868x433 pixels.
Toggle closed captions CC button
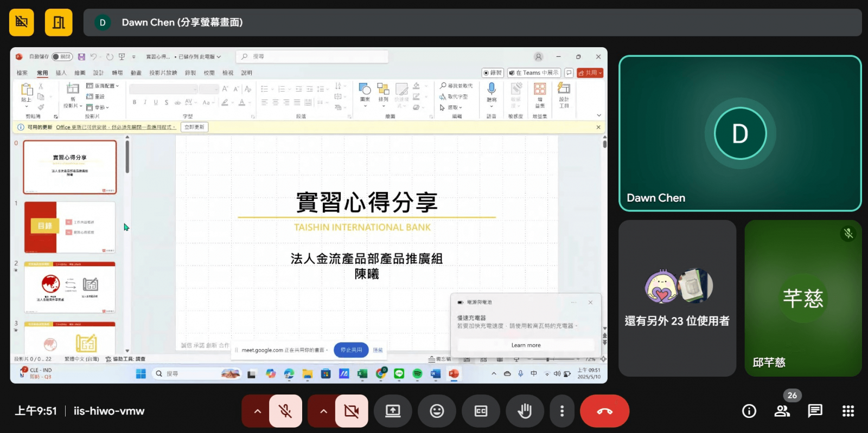tap(481, 411)
